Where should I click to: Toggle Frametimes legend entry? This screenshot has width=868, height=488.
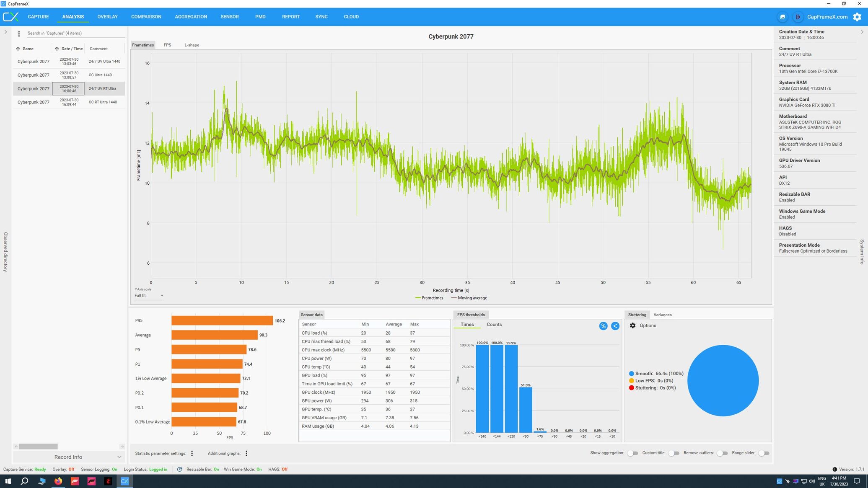pyautogui.click(x=429, y=298)
